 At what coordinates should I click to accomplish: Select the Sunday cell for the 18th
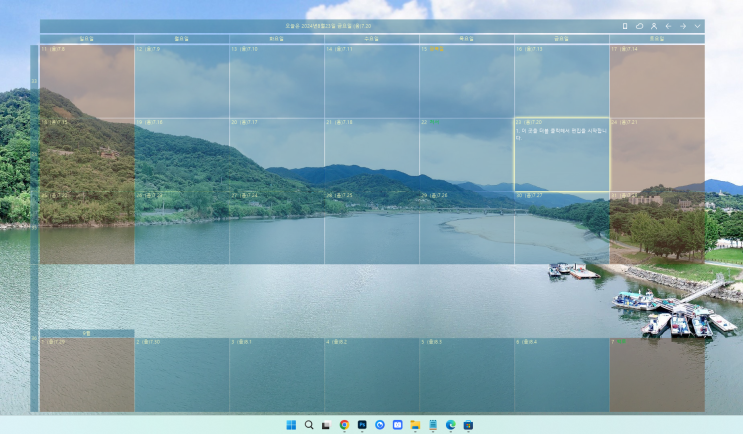click(87, 155)
